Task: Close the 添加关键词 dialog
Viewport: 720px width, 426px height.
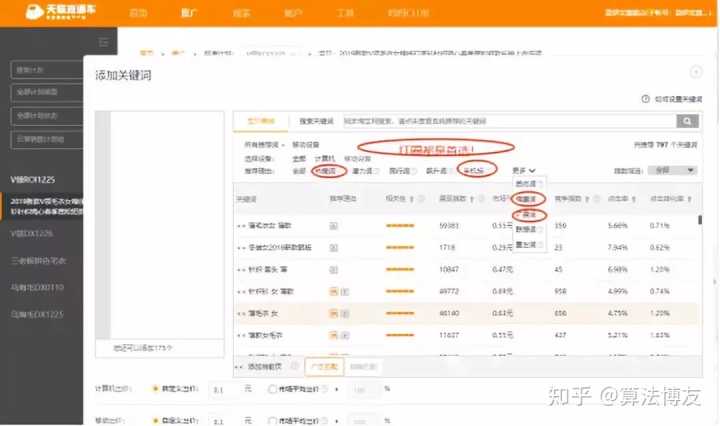Action: pos(696,73)
